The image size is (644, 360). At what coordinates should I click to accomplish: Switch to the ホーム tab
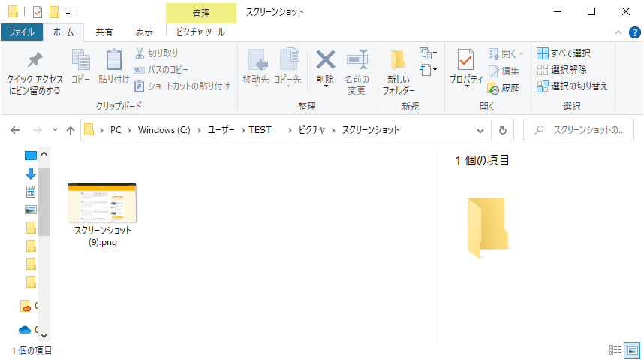(63, 32)
